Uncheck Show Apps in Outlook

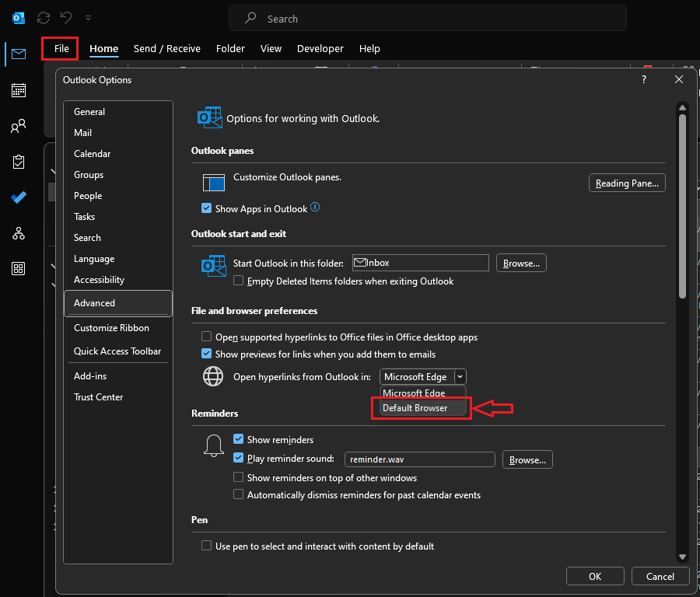tap(207, 208)
